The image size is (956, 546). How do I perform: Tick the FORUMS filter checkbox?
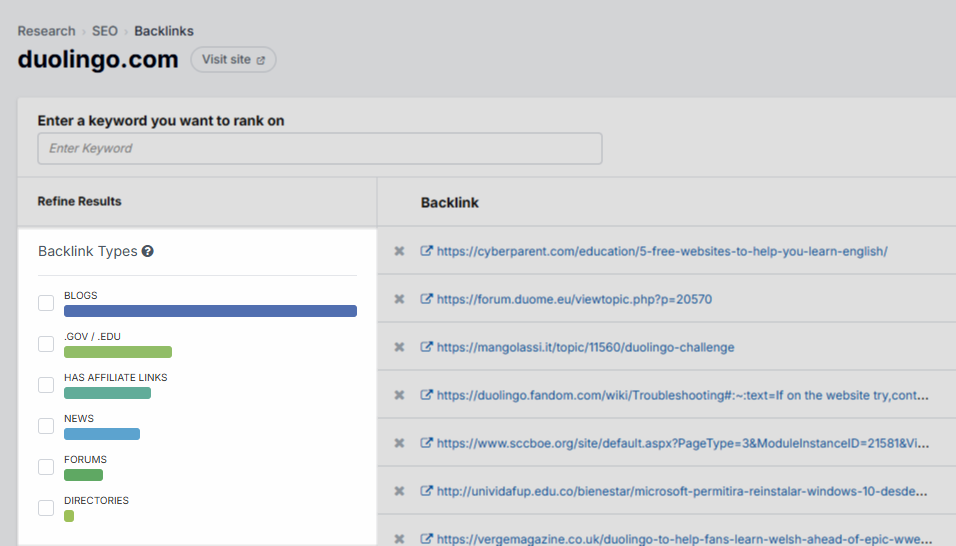click(46, 467)
